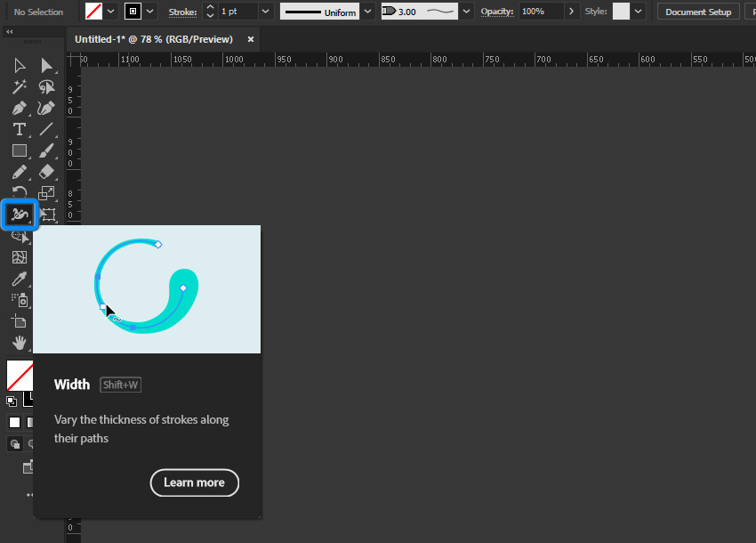Select the Type tool

pos(19,129)
